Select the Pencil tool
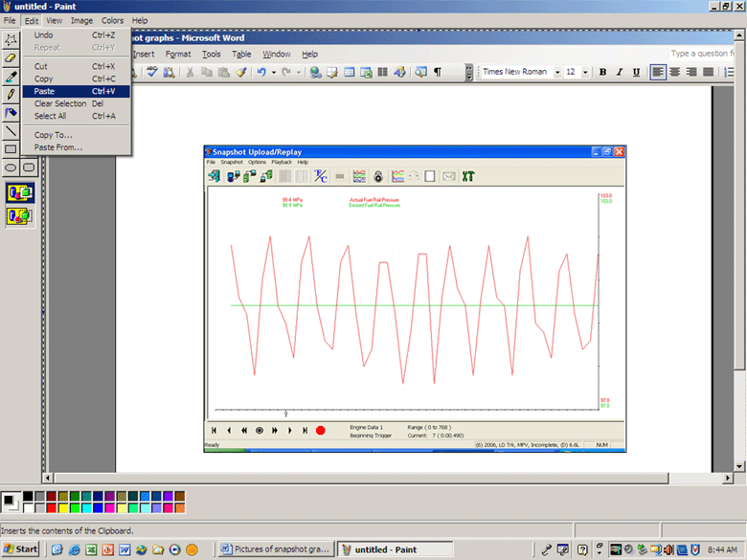Viewport: 747px width, 560px height. [x=11, y=94]
